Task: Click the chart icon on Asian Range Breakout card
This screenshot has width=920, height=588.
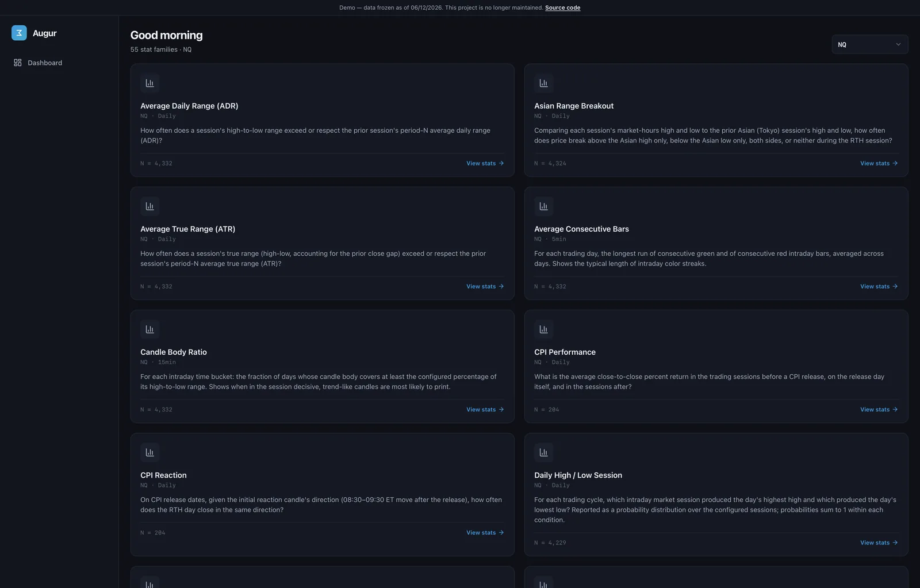Action: [544, 83]
